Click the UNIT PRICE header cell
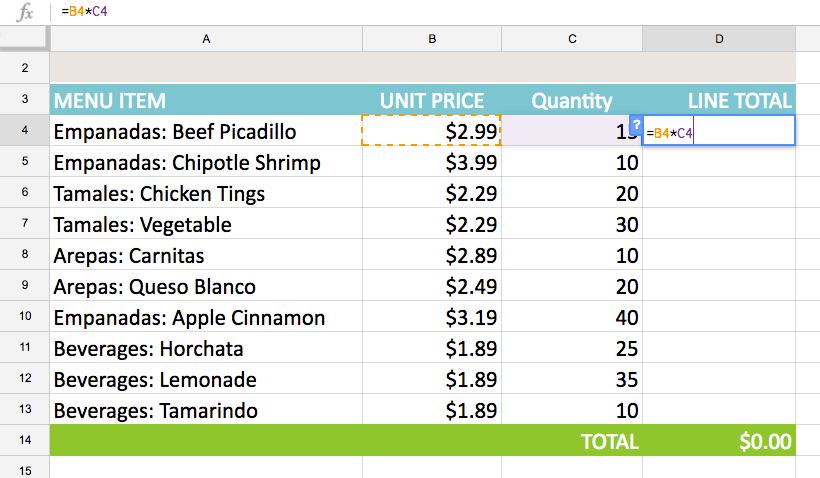 (x=432, y=100)
